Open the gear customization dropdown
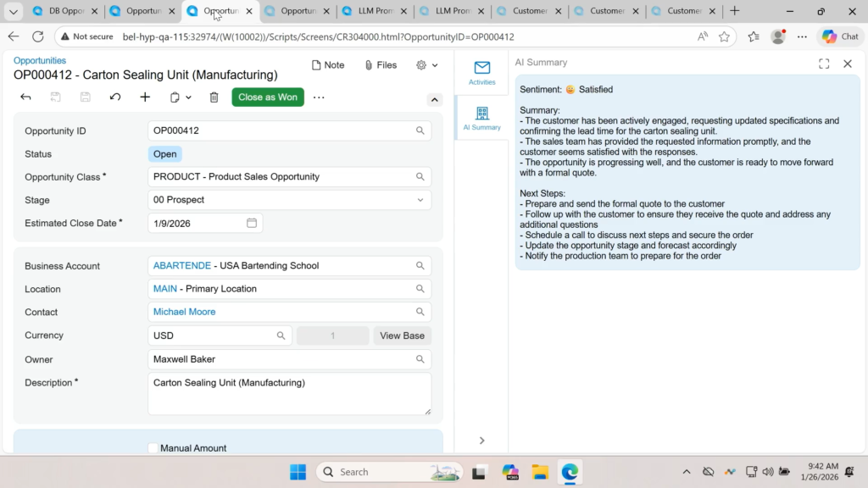Screen dimensions: 868x488 427,65
